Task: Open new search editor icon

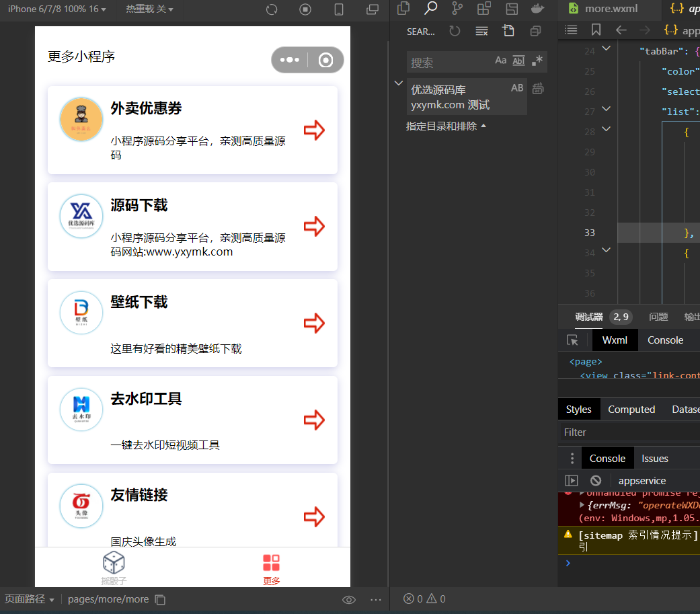Action: point(508,30)
